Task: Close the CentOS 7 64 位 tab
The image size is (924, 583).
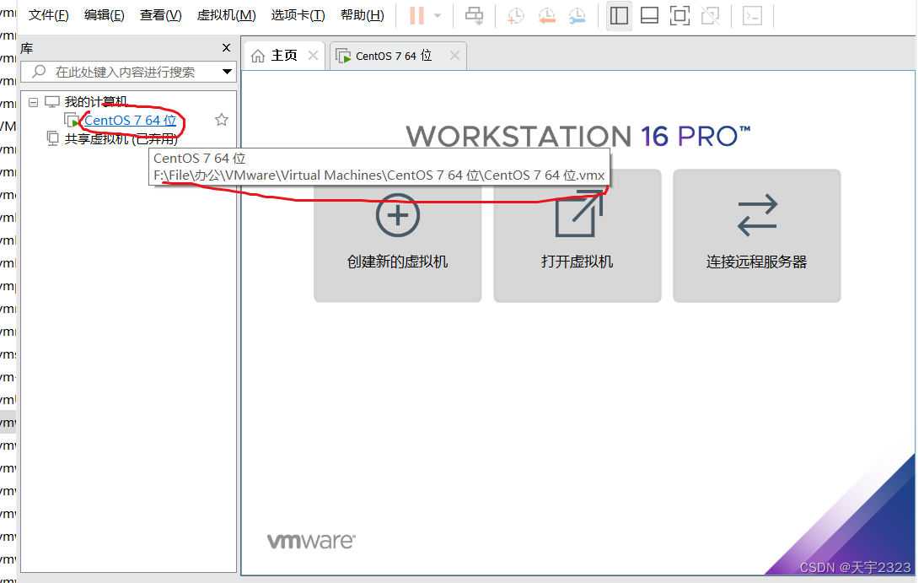Action: (x=454, y=56)
